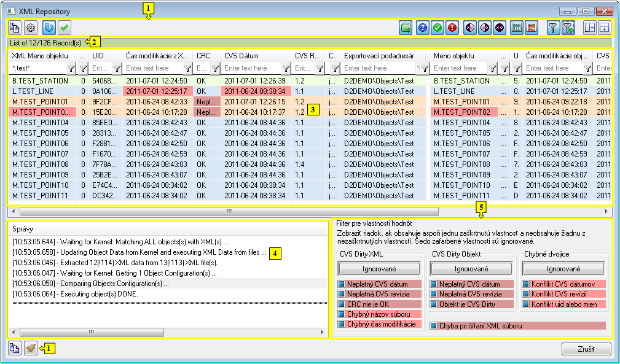Clear messages with the broom icon
620x364 pixels.
[x=30, y=349]
